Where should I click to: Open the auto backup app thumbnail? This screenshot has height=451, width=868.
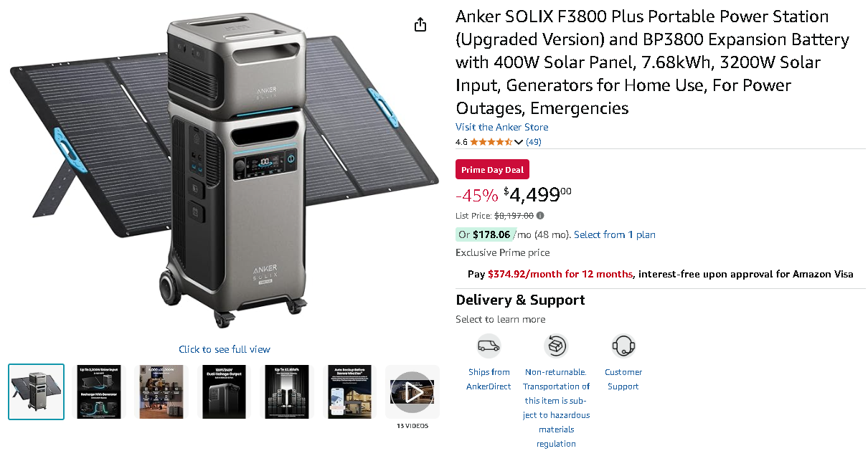(350, 391)
